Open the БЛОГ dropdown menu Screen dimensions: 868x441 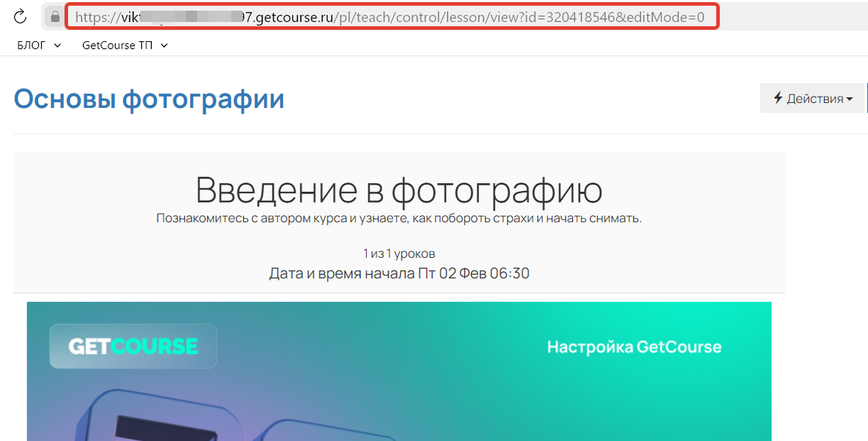coord(39,45)
